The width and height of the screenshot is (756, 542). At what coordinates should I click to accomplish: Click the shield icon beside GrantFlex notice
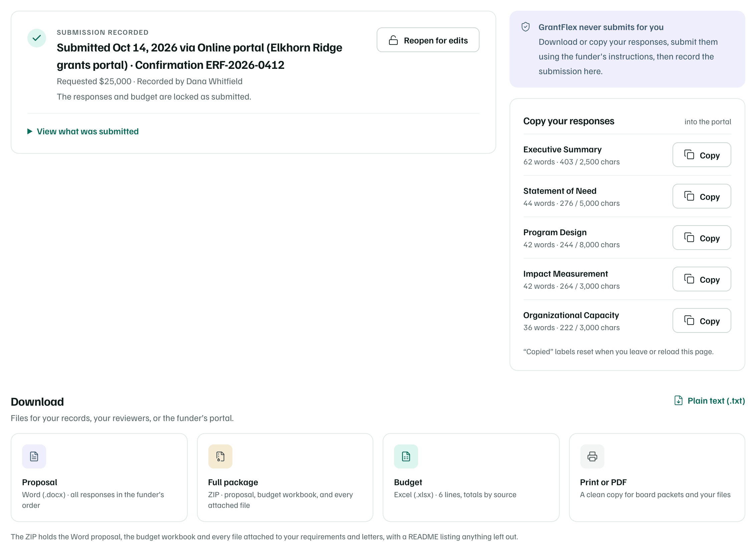(526, 27)
